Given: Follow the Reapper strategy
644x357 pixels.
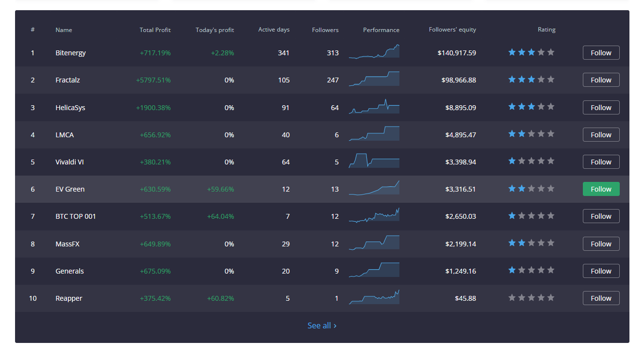Looking at the screenshot, I should pyautogui.click(x=601, y=298).
